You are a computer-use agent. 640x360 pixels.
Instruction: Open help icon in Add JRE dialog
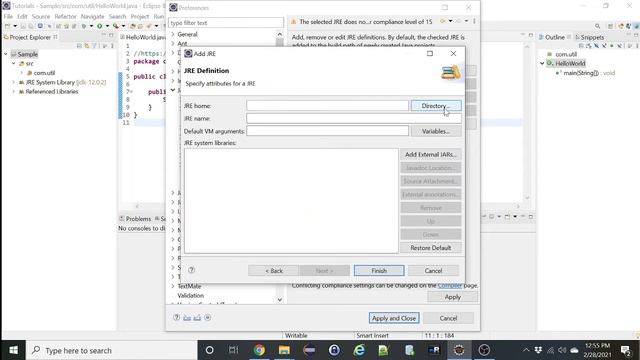[191, 270]
